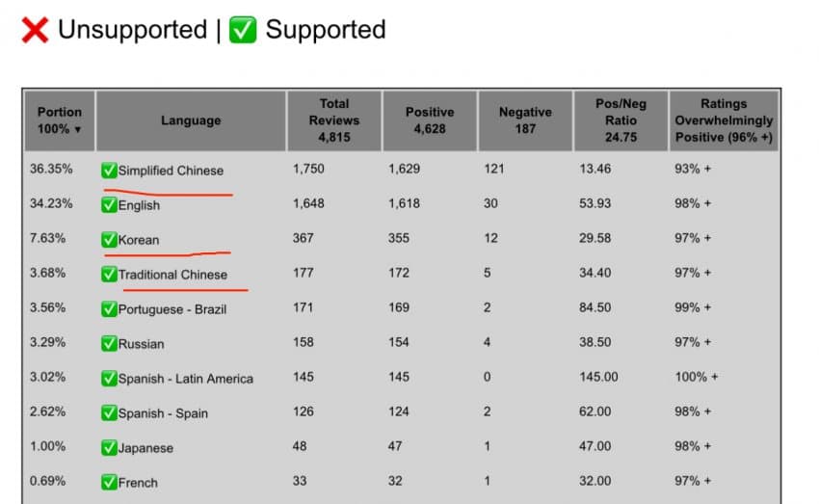Click the Spanish - Spain checkmark box
819x504 pixels.
point(109,413)
